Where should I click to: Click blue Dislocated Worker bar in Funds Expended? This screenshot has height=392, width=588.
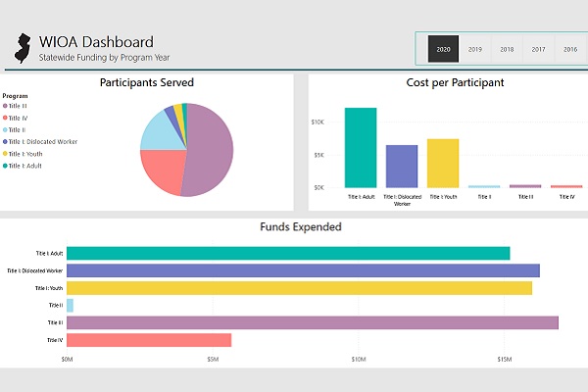[304, 270]
